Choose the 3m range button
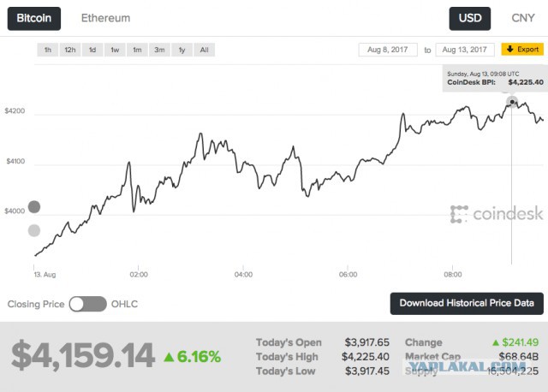This screenshot has width=548, height=392. pos(160,50)
